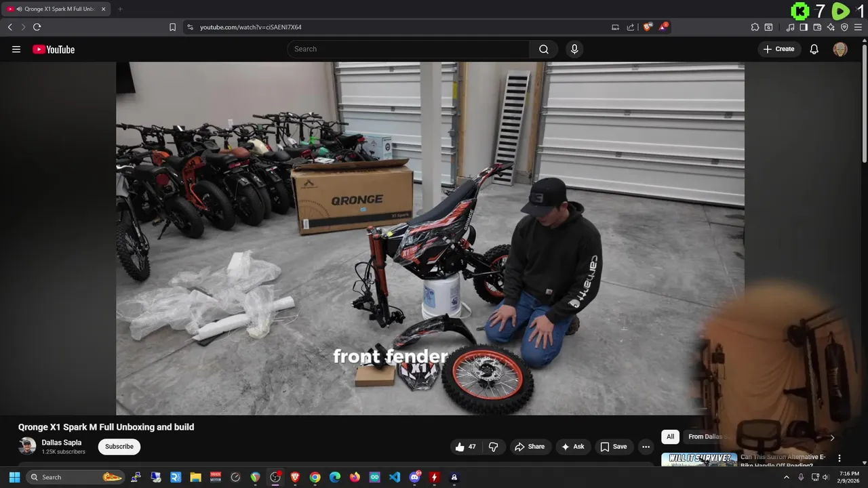
Task: Go to the YouTube home logo
Action: [x=54, y=49]
